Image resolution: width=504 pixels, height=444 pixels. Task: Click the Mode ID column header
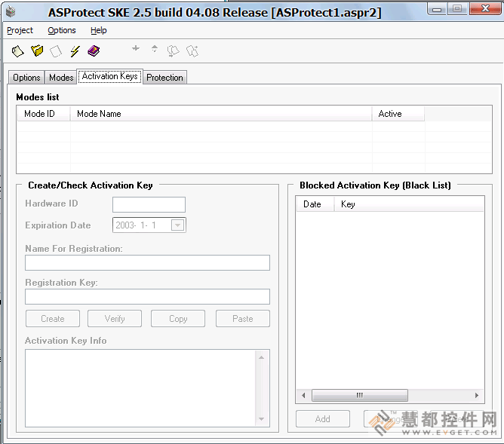44,114
